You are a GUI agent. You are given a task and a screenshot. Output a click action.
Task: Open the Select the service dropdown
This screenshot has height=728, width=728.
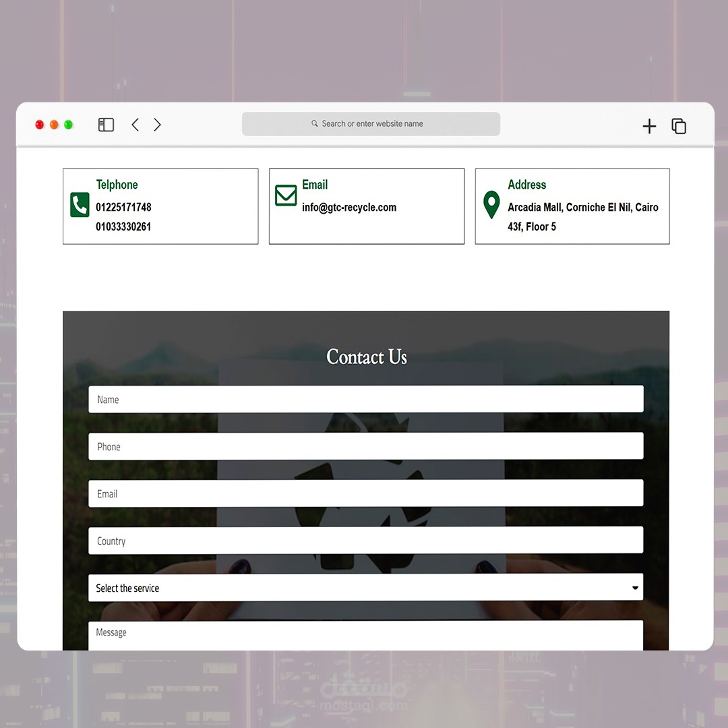[366, 587]
